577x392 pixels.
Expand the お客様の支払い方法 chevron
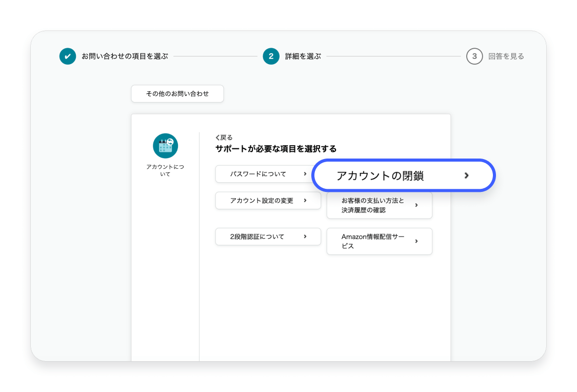pos(416,205)
